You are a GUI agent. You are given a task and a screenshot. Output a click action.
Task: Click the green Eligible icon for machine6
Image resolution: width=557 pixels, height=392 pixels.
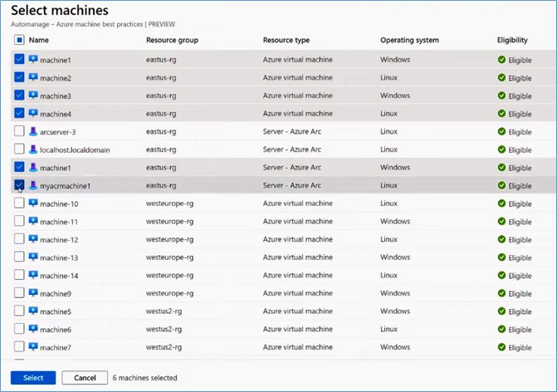tap(501, 329)
